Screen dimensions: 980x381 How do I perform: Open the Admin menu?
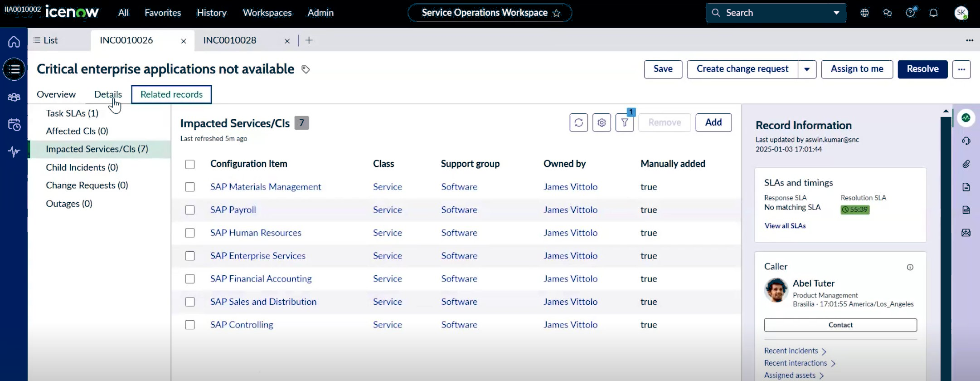(x=320, y=13)
